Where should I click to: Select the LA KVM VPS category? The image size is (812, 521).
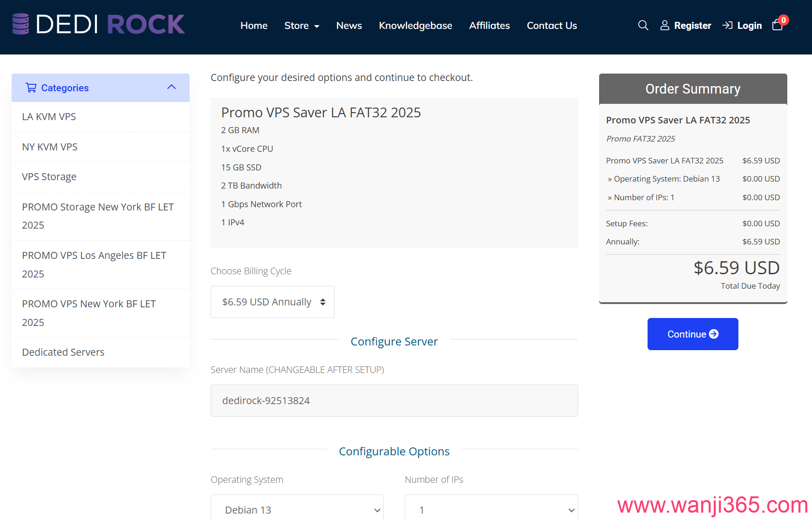pyautogui.click(x=49, y=116)
